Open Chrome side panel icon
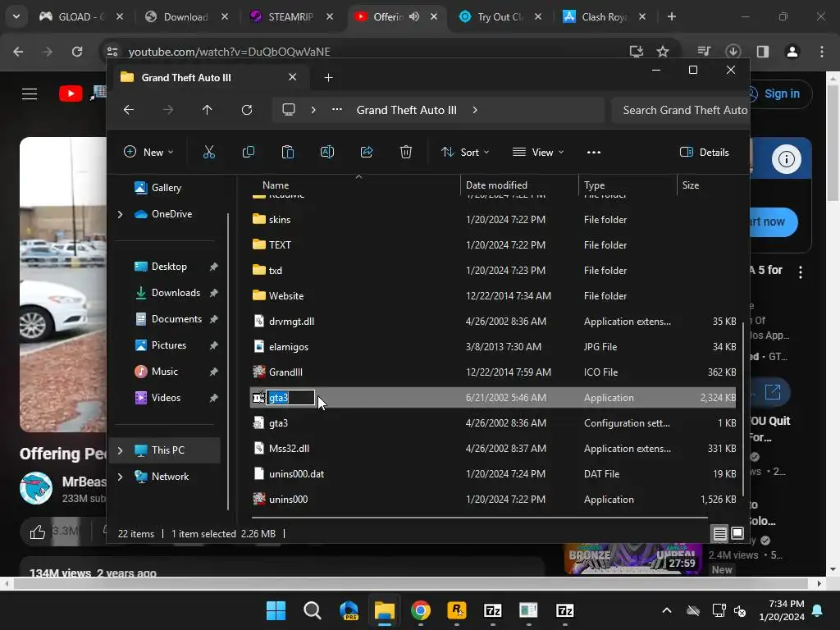 (x=763, y=52)
